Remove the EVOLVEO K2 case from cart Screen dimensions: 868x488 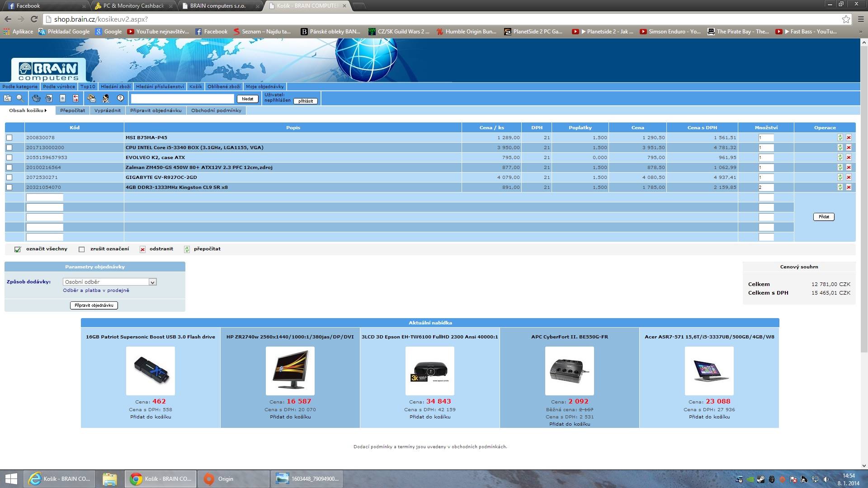(849, 158)
